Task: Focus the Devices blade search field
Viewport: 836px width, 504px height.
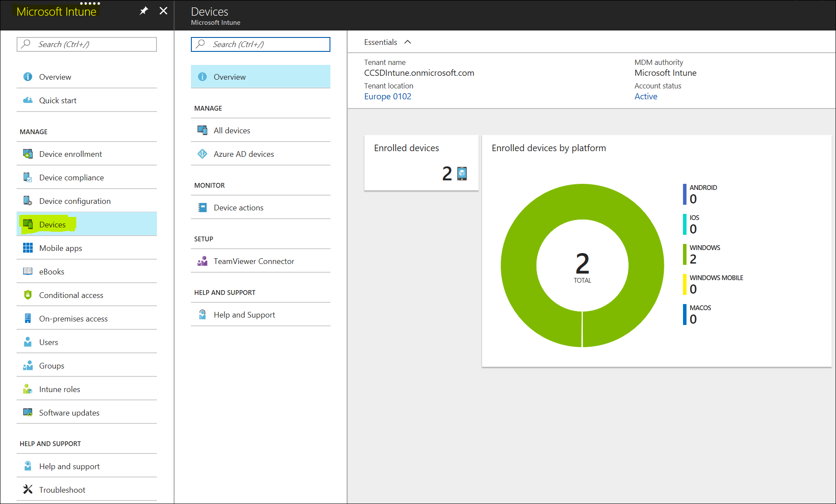Action: (261, 44)
